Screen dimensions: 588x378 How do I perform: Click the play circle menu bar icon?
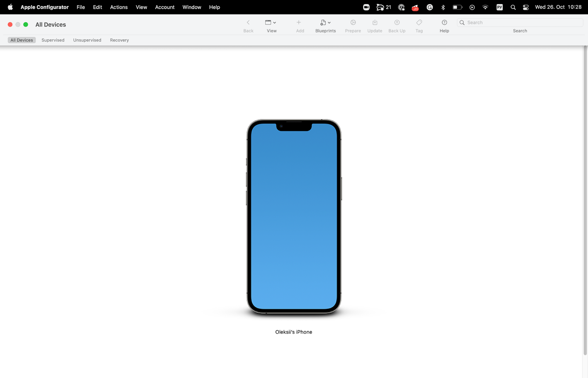472,7
